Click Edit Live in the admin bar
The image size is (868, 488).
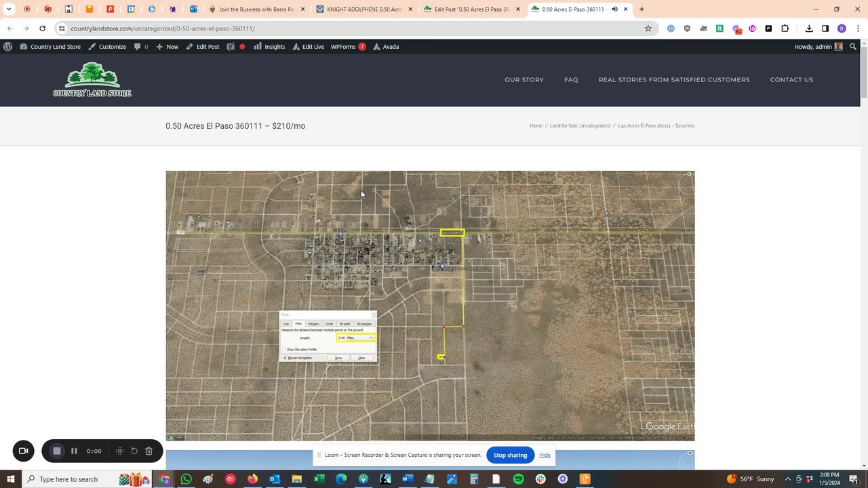[x=308, y=47]
